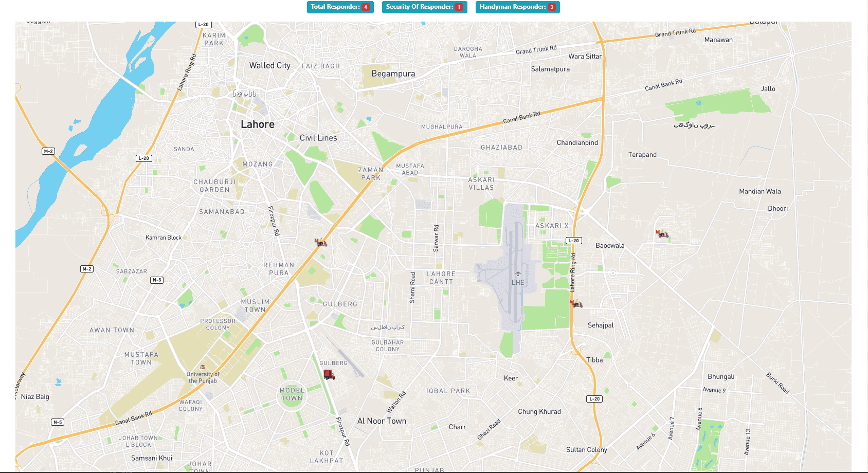Click the Chung Khurad label

coord(539,412)
